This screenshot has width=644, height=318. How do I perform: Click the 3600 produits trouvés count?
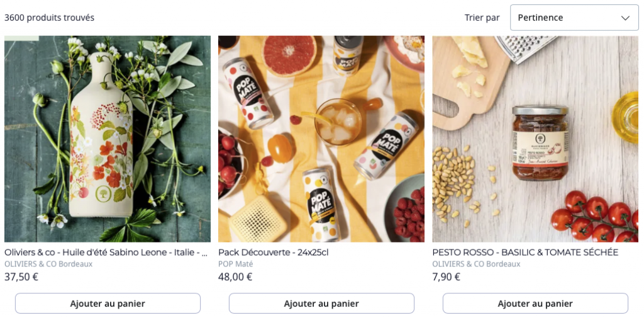pyautogui.click(x=49, y=18)
